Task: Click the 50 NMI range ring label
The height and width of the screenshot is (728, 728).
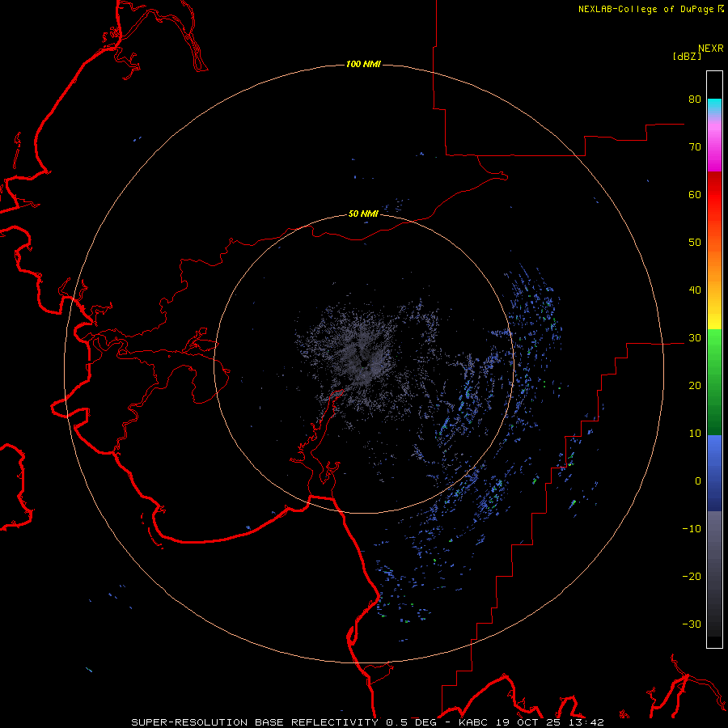Action: 363,214
